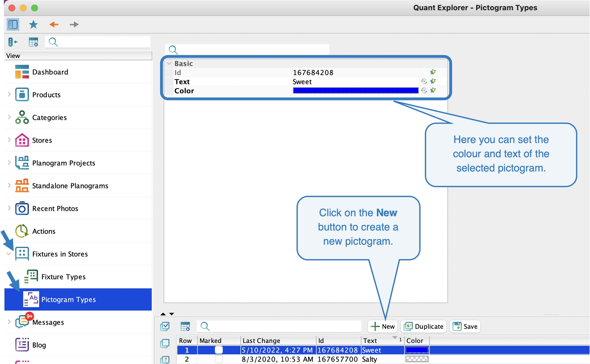Check the Marked box for Salty row
The height and width of the screenshot is (364, 590).
tap(219, 359)
